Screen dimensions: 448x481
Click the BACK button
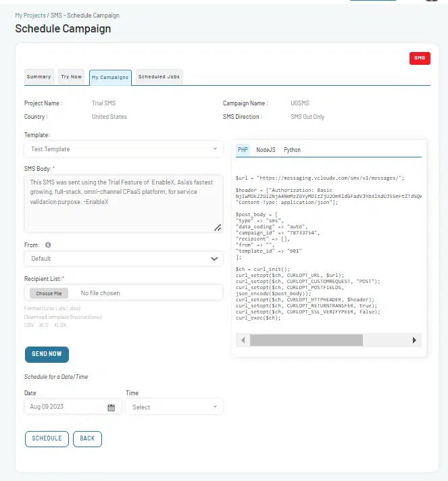pos(87,438)
